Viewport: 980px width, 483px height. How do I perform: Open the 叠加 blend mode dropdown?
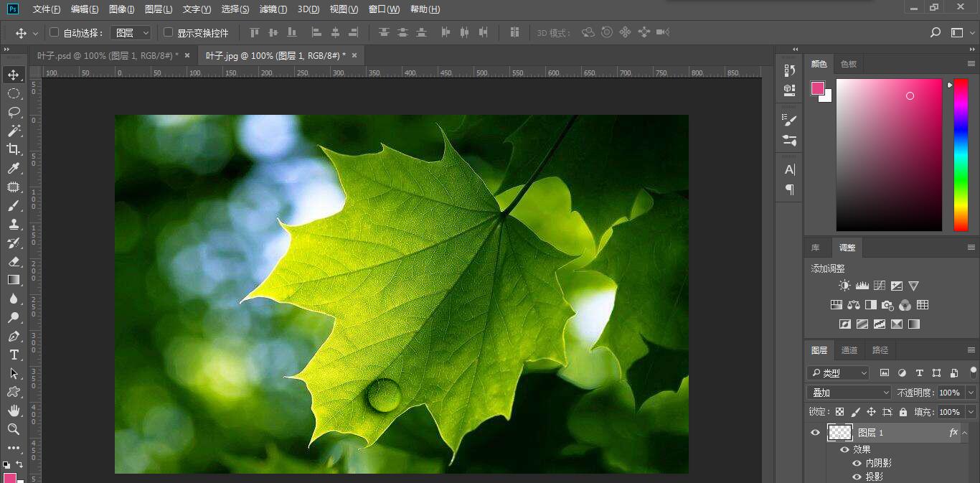coord(849,393)
